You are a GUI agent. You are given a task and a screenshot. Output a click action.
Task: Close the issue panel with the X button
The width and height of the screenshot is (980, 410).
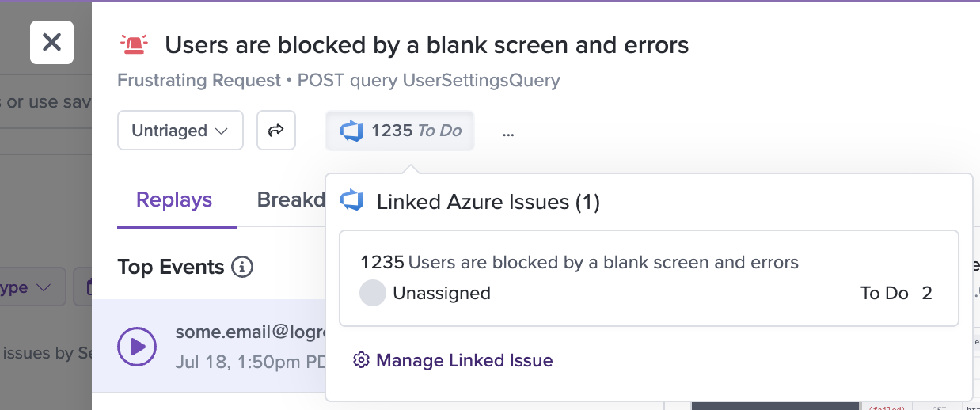pyautogui.click(x=51, y=42)
